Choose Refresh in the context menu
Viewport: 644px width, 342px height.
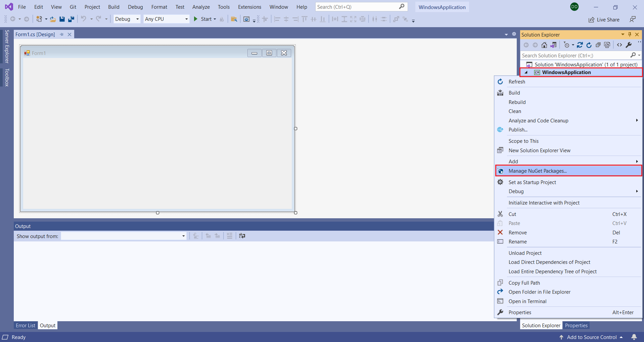[568, 82]
